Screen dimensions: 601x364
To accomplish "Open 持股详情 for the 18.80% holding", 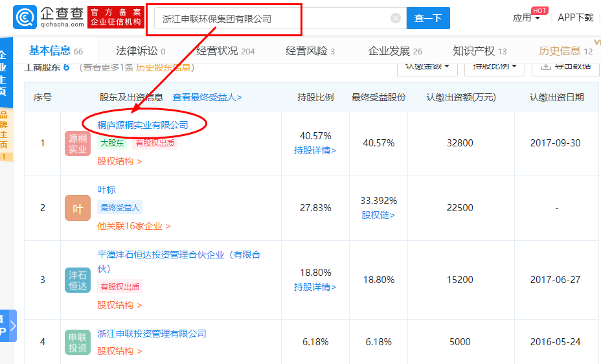I will [315, 287].
